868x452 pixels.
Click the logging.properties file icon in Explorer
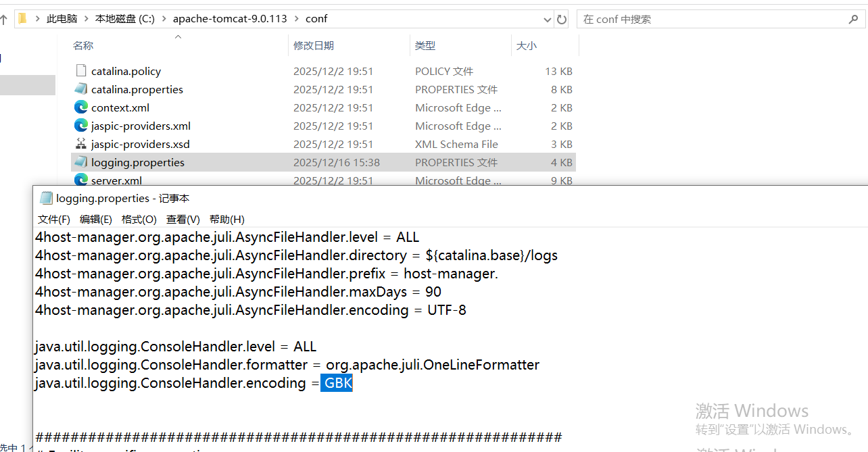[x=81, y=162]
